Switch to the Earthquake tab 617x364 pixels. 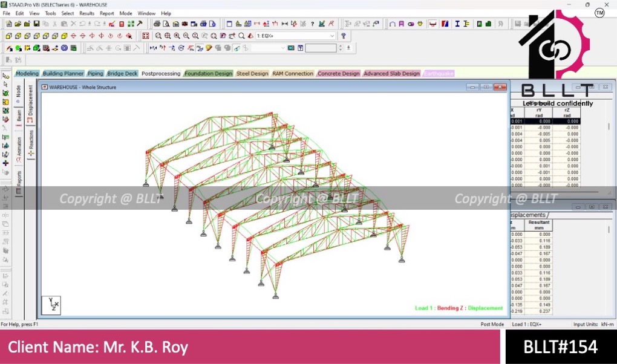(439, 74)
